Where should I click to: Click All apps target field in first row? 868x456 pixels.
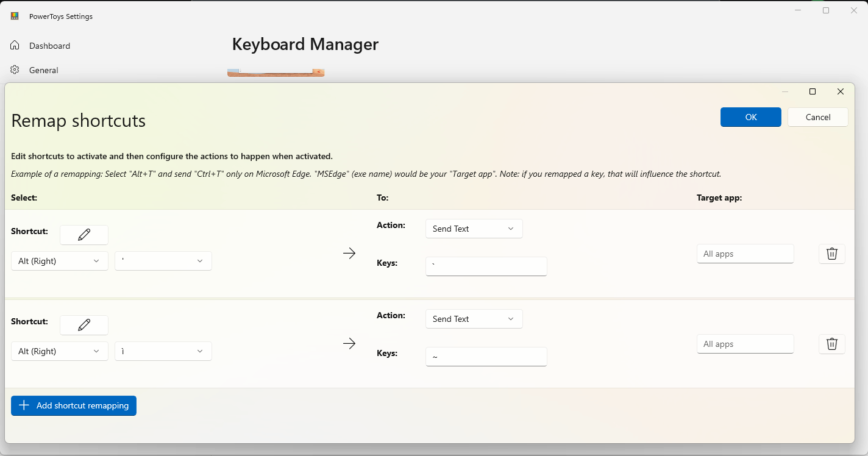[x=745, y=254]
